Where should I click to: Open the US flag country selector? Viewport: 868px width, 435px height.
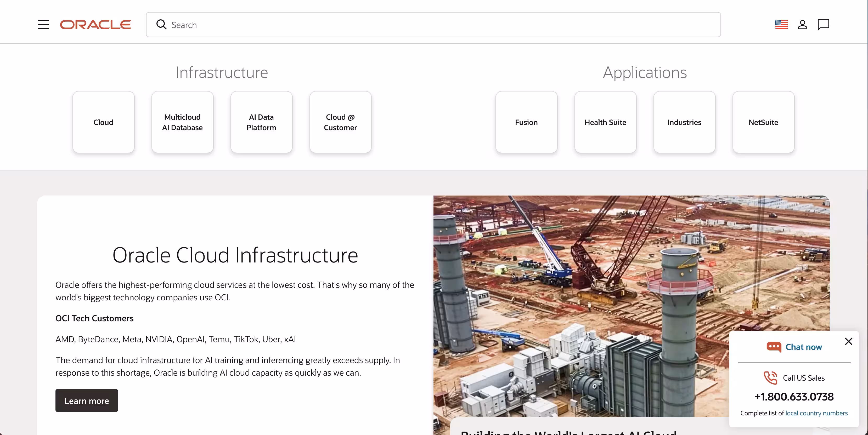(x=781, y=25)
